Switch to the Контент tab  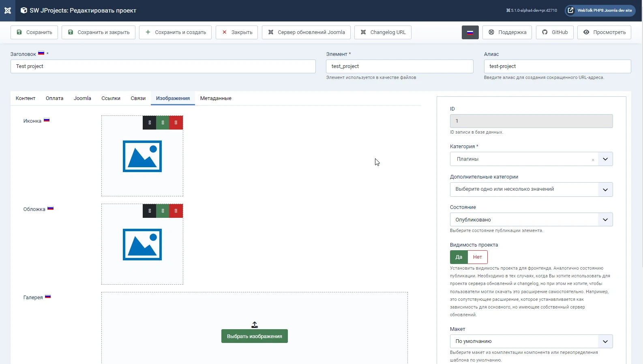(x=26, y=98)
